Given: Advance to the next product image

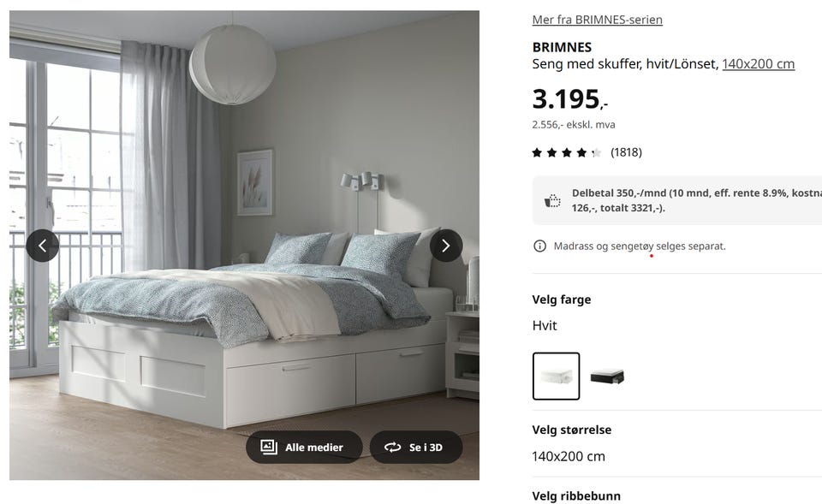Looking at the screenshot, I should tap(446, 246).
